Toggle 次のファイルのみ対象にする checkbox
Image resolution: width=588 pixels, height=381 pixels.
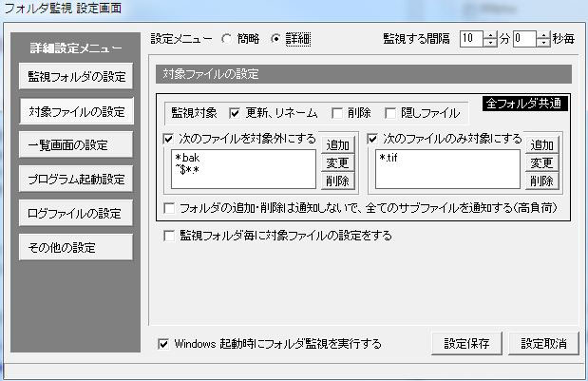coord(372,139)
